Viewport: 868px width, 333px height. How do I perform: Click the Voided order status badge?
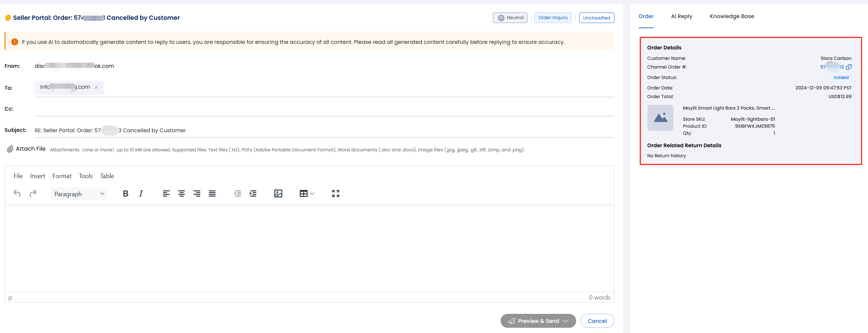[841, 77]
